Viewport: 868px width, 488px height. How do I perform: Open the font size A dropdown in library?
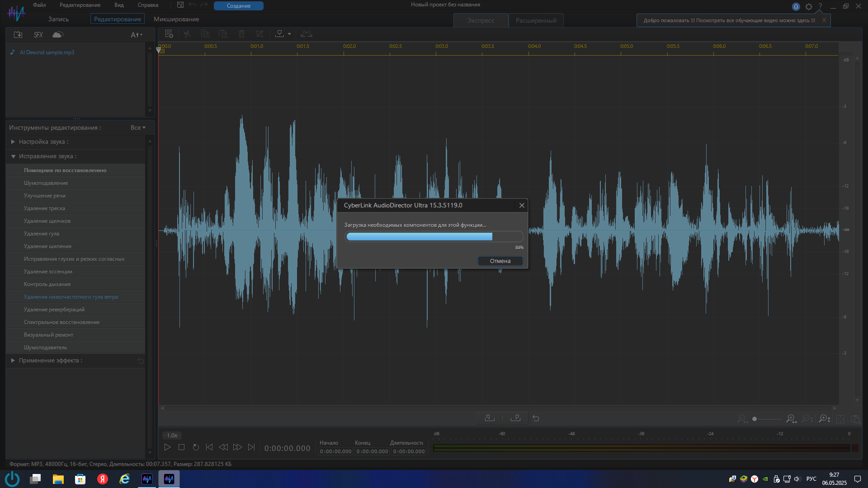pyautogui.click(x=137, y=35)
